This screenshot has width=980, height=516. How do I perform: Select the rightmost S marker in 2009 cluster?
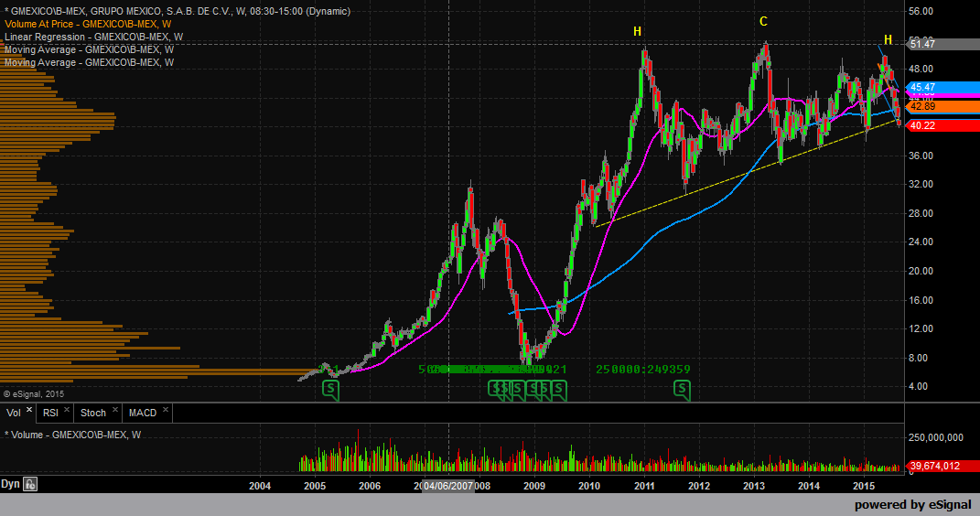[558, 389]
